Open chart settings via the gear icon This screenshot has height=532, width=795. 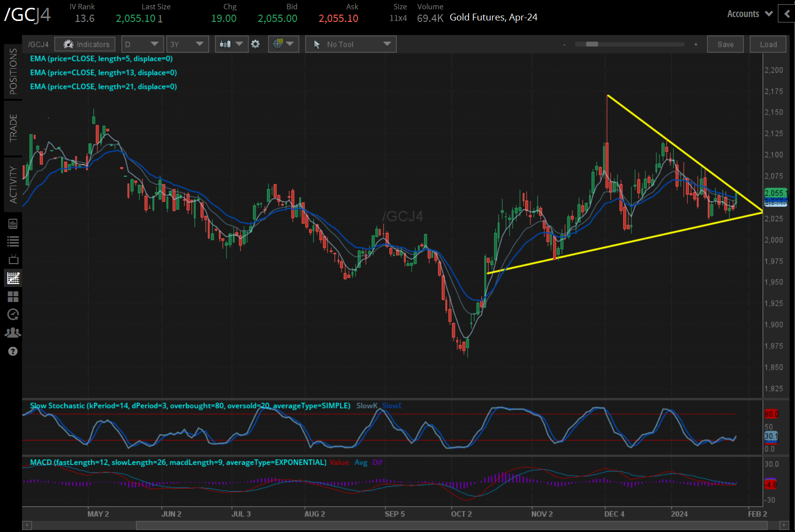[255, 44]
